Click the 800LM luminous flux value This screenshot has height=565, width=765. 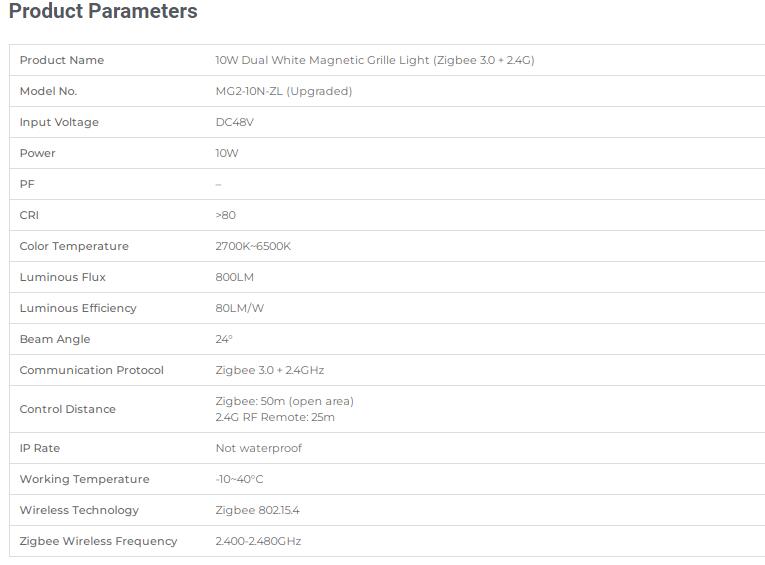pos(234,277)
